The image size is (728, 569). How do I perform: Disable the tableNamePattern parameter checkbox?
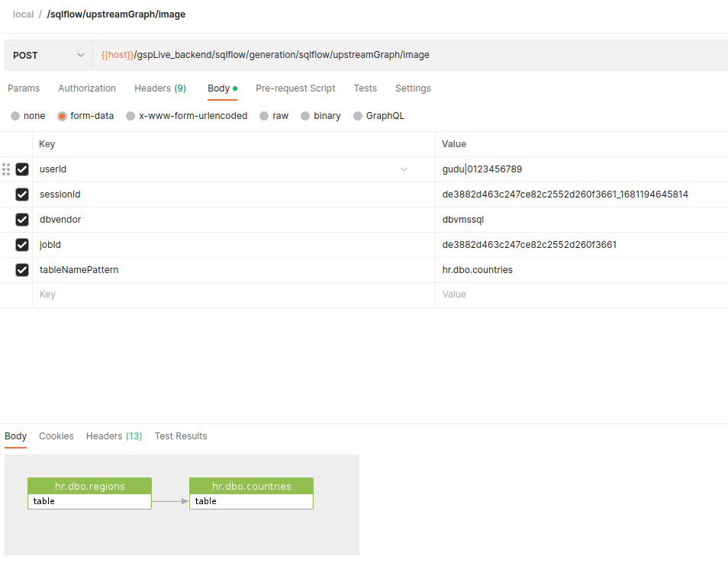(x=22, y=270)
